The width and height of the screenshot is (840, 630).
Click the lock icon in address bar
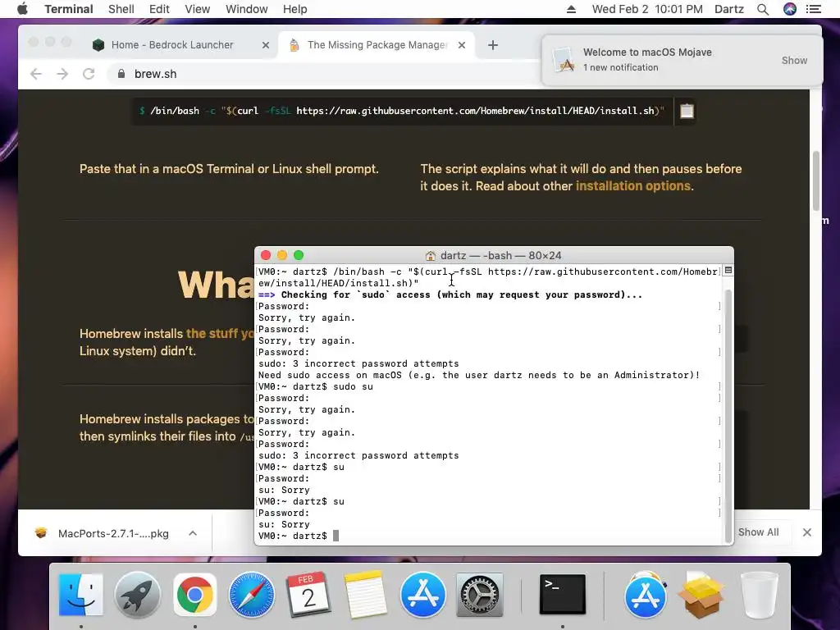[x=121, y=74]
